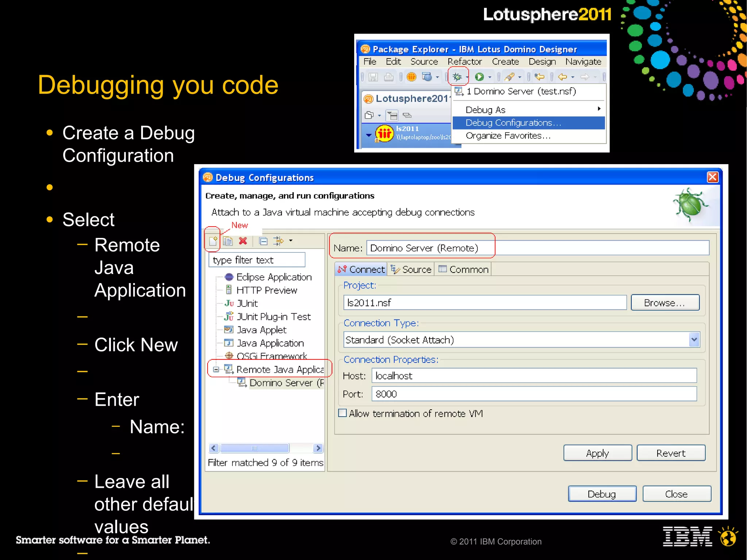Open the Debug As submenu
This screenshot has width=747, height=560.
point(529,110)
